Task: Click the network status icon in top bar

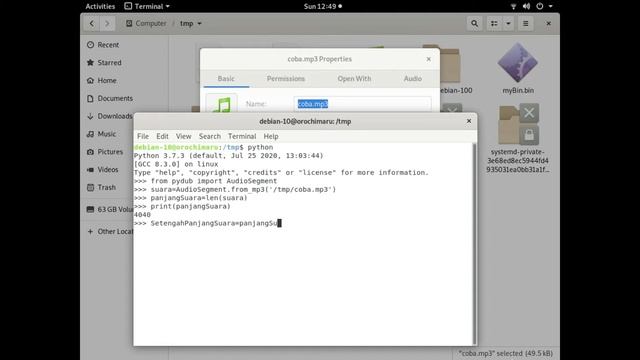Action: coord(513,6)
